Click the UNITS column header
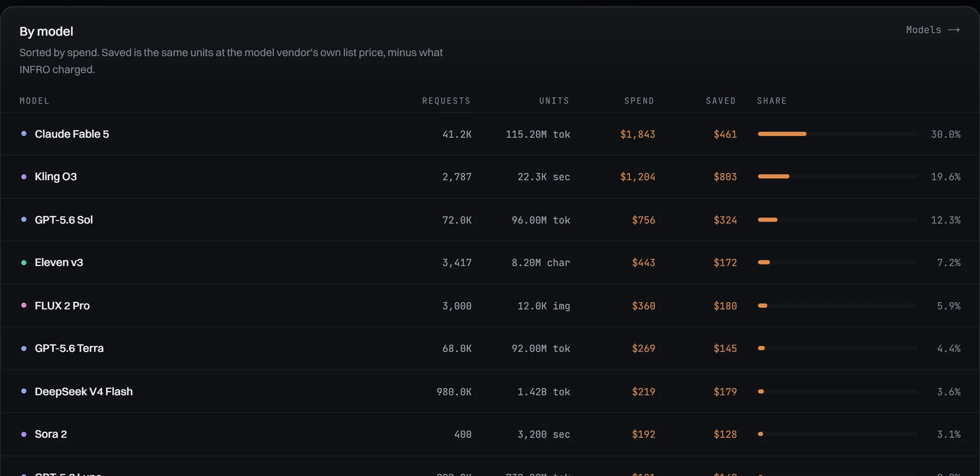Image resolution: width=980 pixels, height=476 pixels. click(554, 101)
